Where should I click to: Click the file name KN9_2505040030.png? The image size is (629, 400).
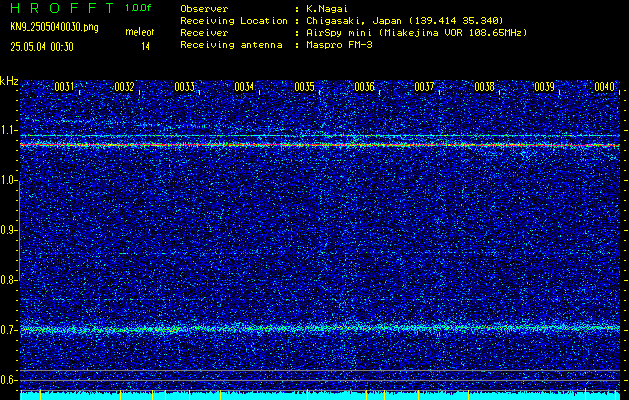54,28
